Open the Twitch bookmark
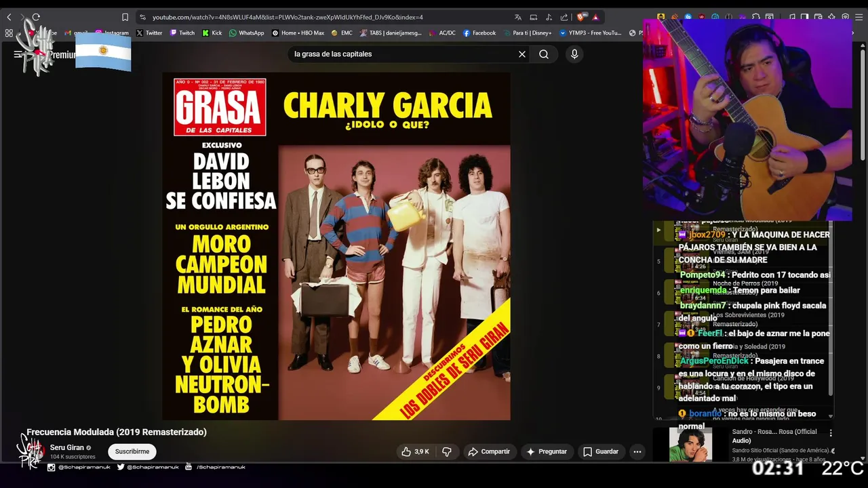868x488 pixels. pyautogui.click(x=182, y=33)
